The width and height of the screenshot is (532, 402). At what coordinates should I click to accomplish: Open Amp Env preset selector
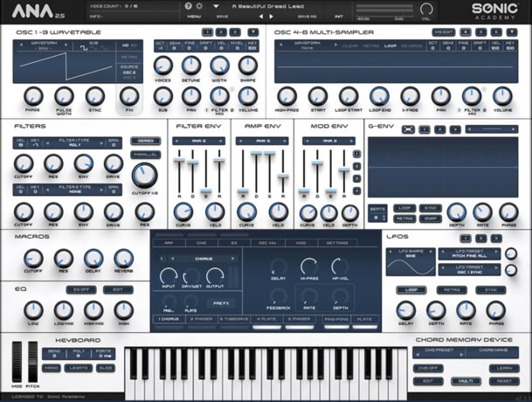click(262, 141)
